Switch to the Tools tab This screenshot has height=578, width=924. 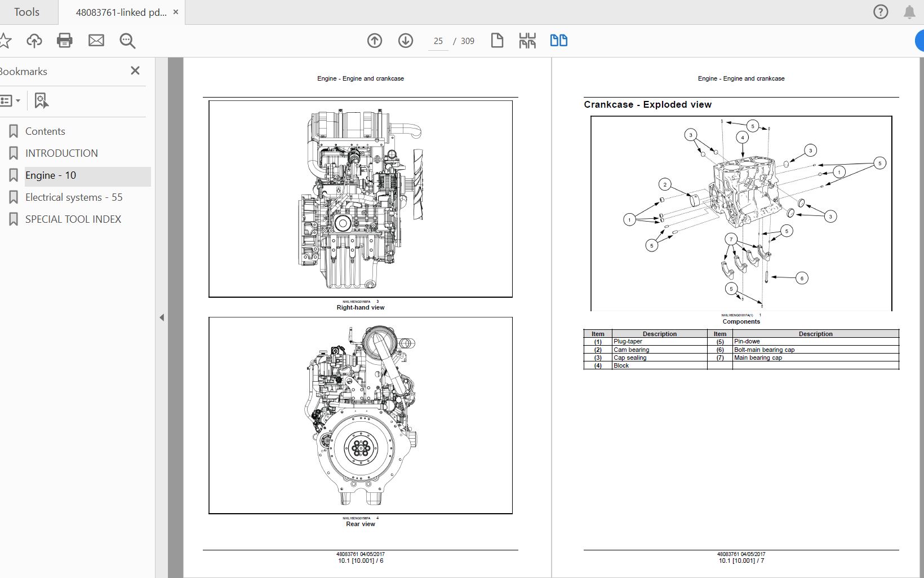[x=26, y=12]
